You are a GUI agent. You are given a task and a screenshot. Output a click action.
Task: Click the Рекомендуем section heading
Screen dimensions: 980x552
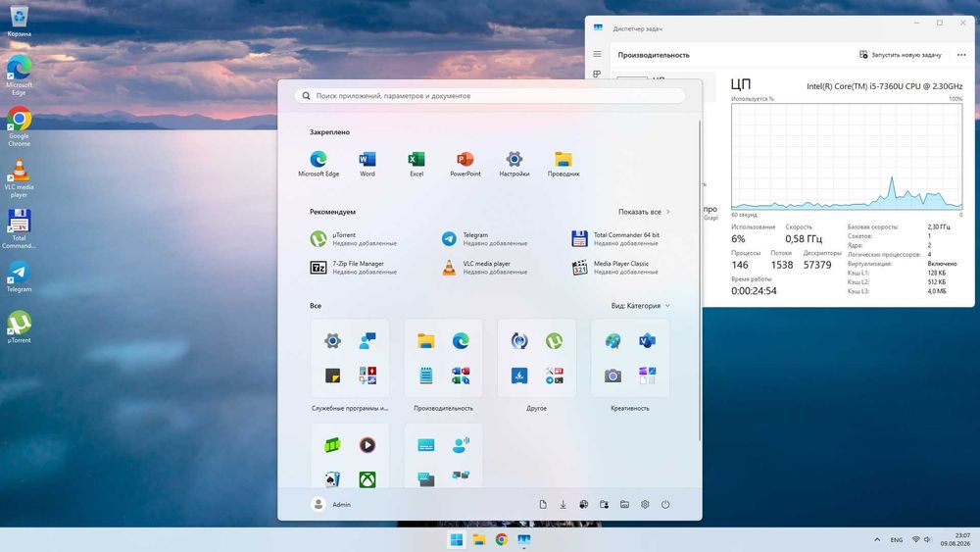tap(332, 212)
